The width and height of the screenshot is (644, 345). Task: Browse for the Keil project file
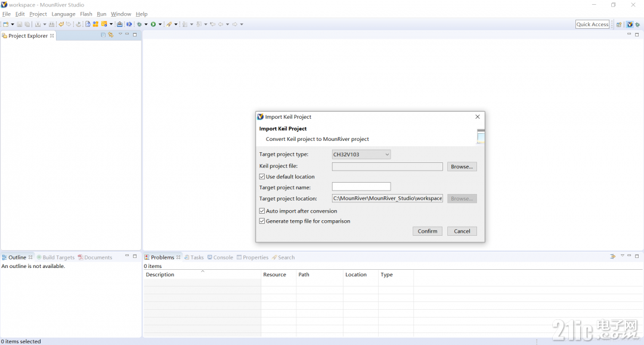(x=462, y=167)
